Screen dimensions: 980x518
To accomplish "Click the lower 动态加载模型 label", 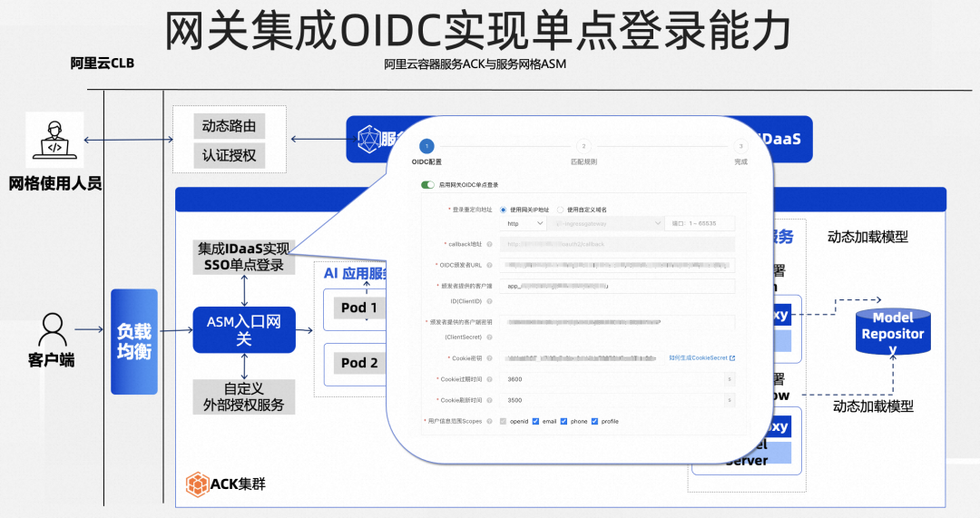I will [873, 406].
